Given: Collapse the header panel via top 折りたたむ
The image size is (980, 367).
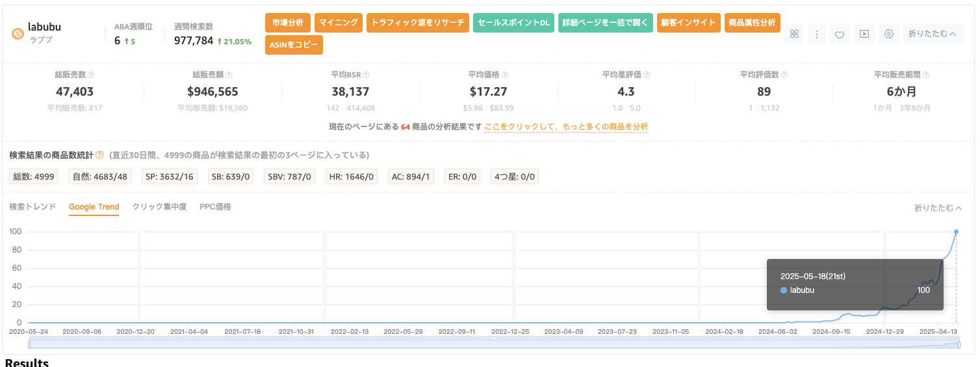Looking at the screenshot, I should [934, 34].
